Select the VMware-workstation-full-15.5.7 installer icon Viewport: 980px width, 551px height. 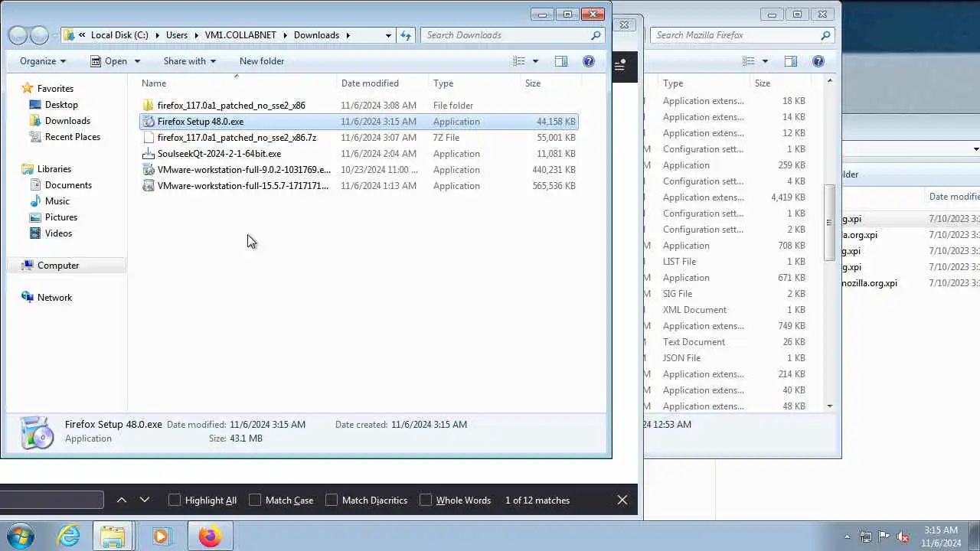pos(149,186)
